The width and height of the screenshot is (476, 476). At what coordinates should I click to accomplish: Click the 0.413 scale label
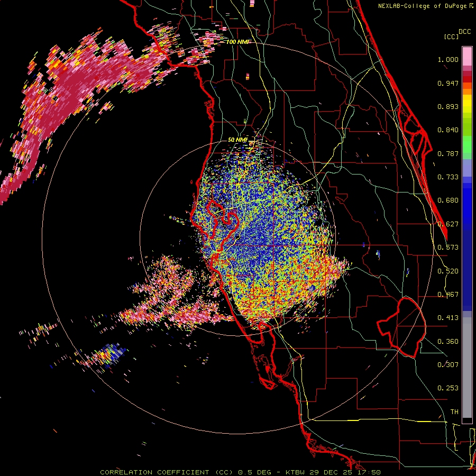click(x=448, y=318)
